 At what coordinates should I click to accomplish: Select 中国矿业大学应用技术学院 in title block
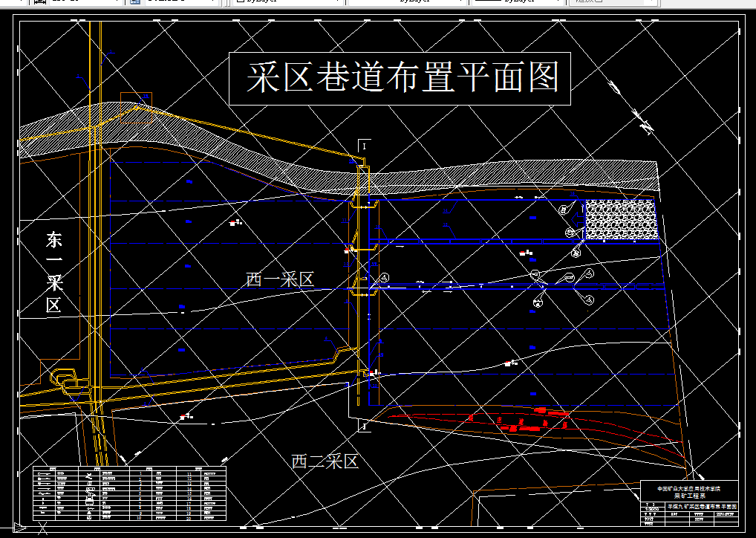click(689, 489)
